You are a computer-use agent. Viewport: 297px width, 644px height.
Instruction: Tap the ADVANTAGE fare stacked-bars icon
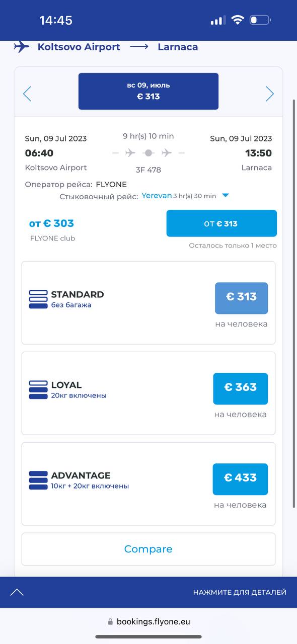click(x=38, y=480)
